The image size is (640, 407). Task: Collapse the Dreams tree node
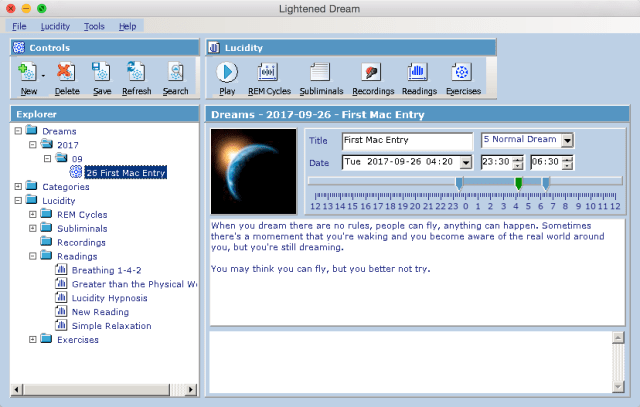point(18,130)
